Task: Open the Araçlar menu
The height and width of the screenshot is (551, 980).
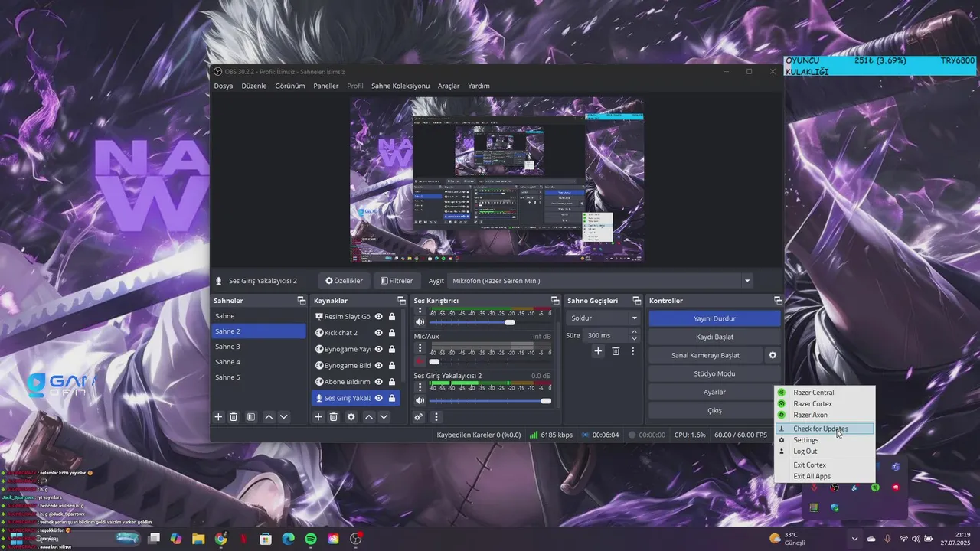Action: [449, 86]
